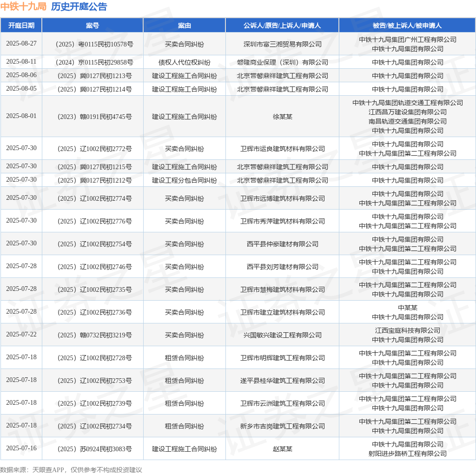Click defendant 中某某

407,308
